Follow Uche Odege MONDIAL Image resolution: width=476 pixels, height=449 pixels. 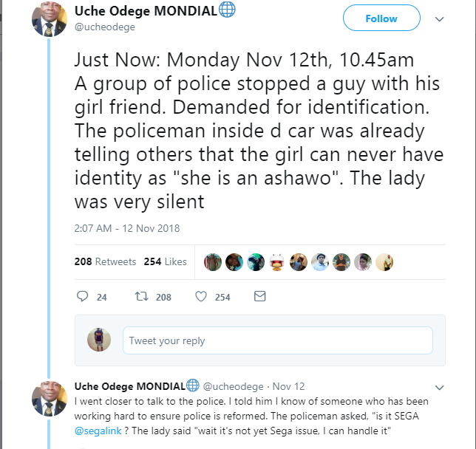click(x=381, y=19)
